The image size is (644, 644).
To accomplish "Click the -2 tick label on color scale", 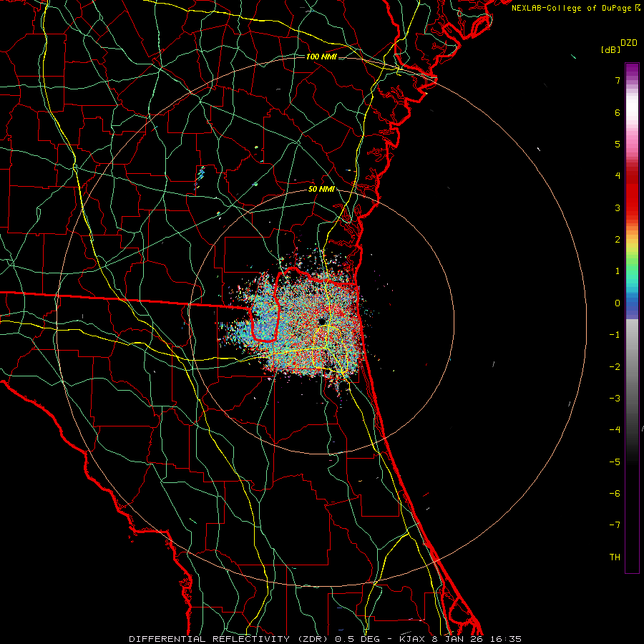I will [x=615, y=367].
